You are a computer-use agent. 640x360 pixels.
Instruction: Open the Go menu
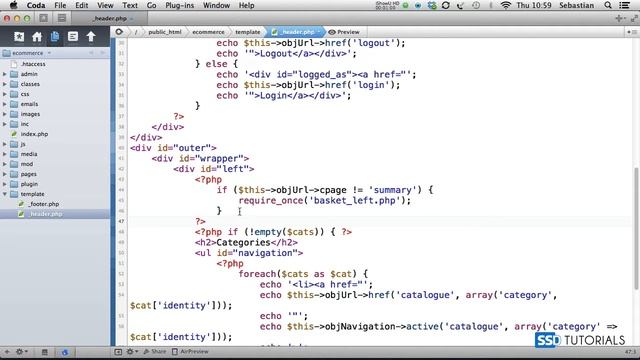point(151,5)
